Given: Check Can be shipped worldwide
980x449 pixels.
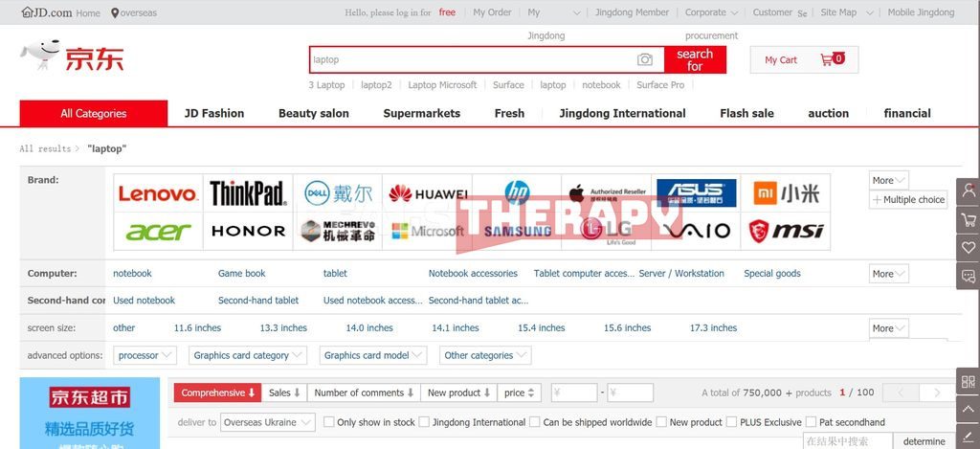Looking at the screenshot, I should pos(535,422).
